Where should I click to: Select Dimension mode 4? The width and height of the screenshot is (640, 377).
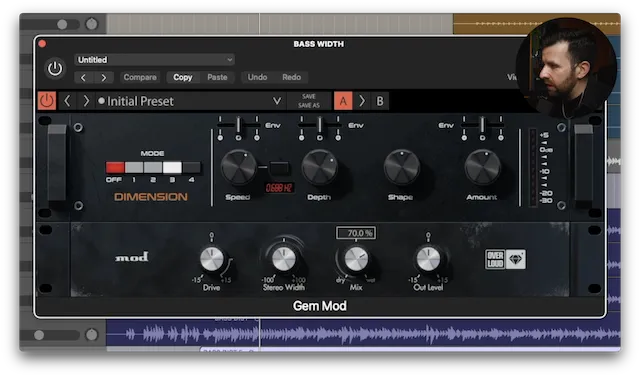(191, 167)
